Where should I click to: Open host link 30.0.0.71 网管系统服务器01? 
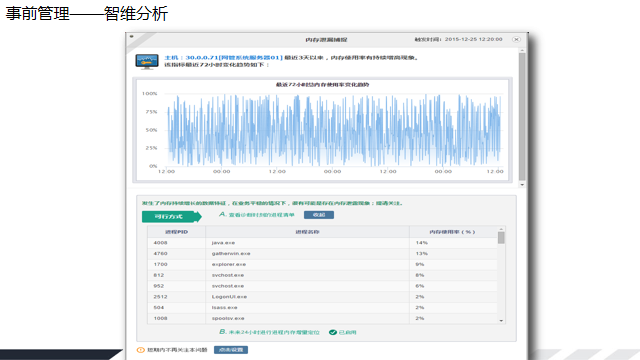point(224,58)
